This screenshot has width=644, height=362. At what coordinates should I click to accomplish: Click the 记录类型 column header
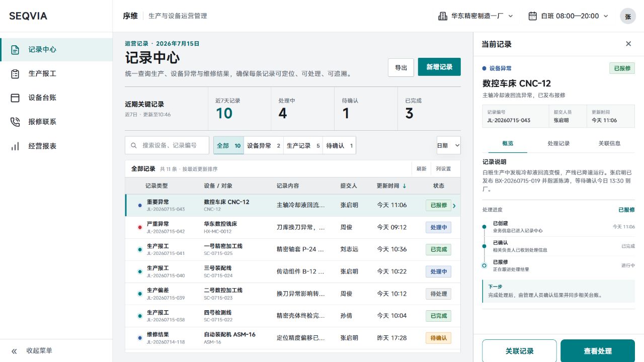coord(156,186)
